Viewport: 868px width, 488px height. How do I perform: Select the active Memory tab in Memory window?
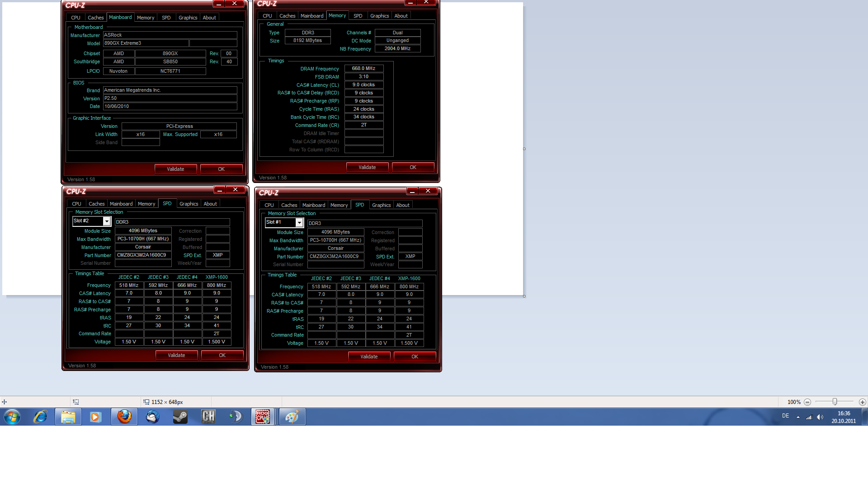point(337,15)
